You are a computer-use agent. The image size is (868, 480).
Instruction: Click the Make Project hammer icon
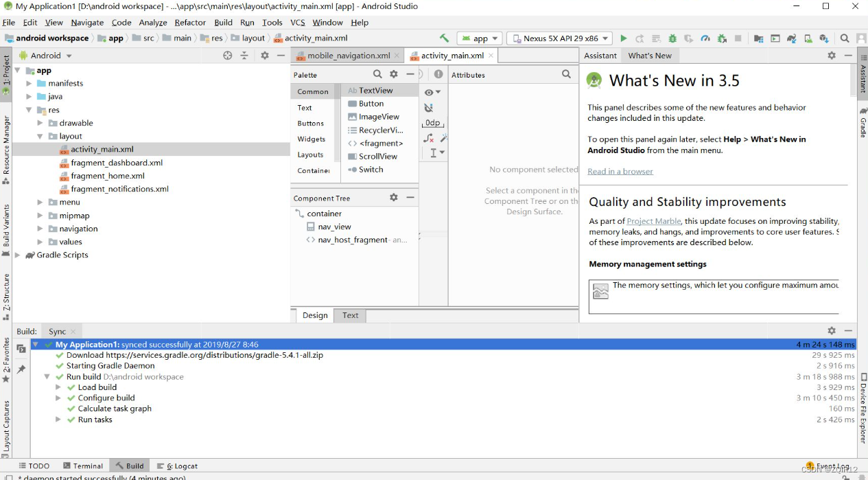point(444,38)
